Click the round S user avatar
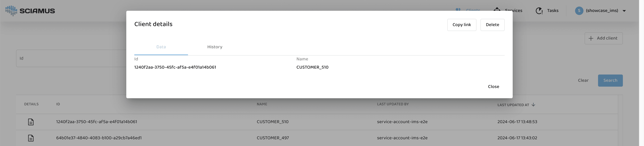Image resolution: width=644 pixels, height=146 pixels. point(579,11)
